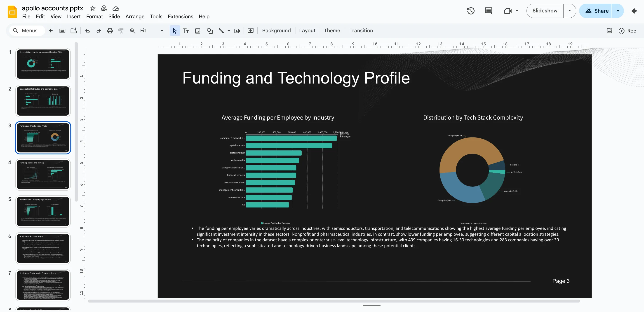
Task: Star the apollo accounts presentation
Action: point(92,8)
